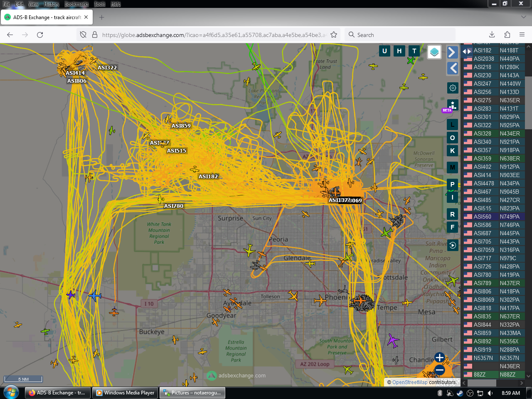Toggle the T map button
This screenshot has height=399, width=532.
414,51
